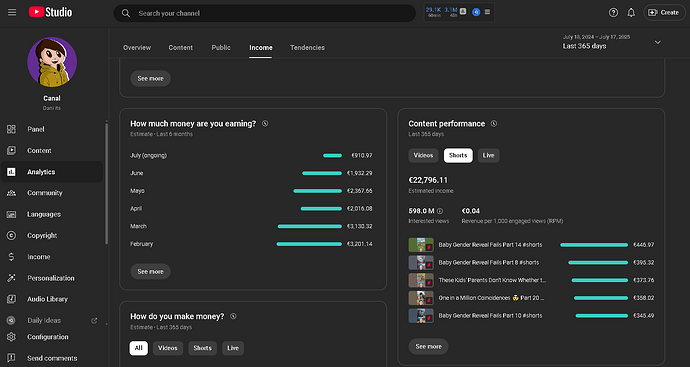The height and width of the screenshot is (367, 690).
Task: Click the March earnings bar
Action: [x=309, y=226]
